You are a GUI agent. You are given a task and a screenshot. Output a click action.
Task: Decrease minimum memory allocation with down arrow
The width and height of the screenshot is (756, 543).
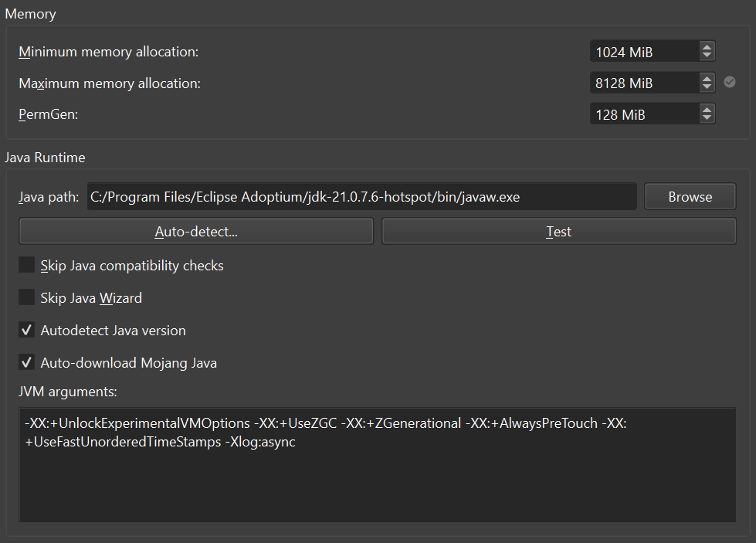[x=707, y=56]
